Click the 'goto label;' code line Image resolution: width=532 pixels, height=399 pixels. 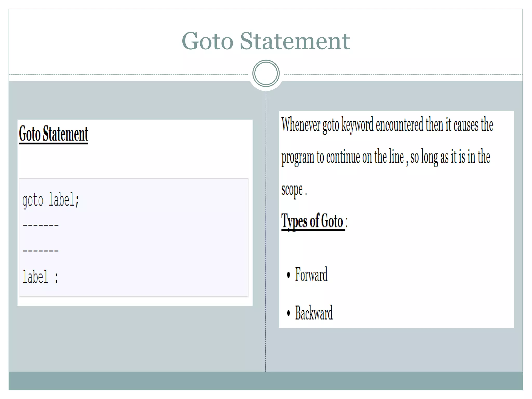[51, 200]
